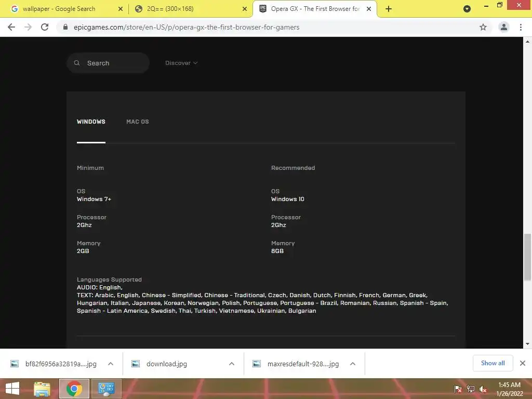Select the Opera GX browser tab
This screenshot has height=399, width=532.
point(314,9)
